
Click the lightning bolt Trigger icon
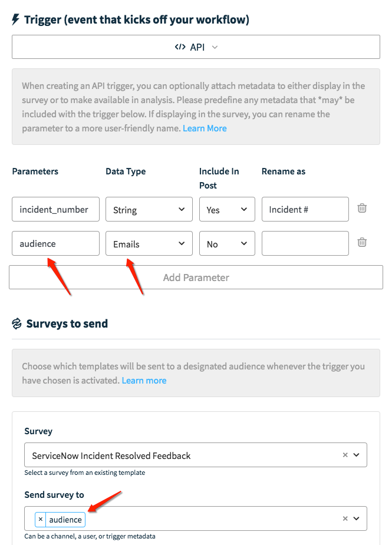pos(14,19)
